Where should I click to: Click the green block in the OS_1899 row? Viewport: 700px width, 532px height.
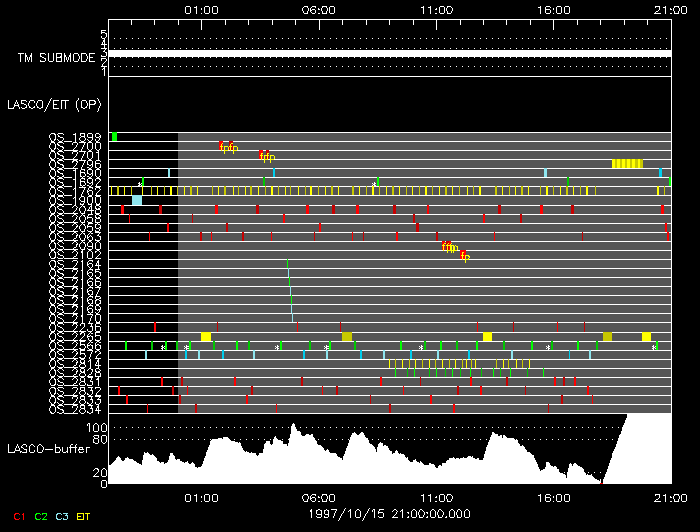pyautogui.click(x=115, y=136)
